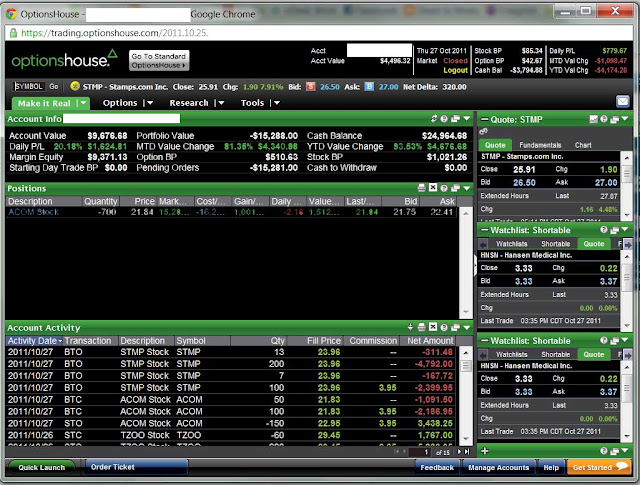Click Go To Standard OptionsHouse button

pyautogui.click(x=159, y=60)
